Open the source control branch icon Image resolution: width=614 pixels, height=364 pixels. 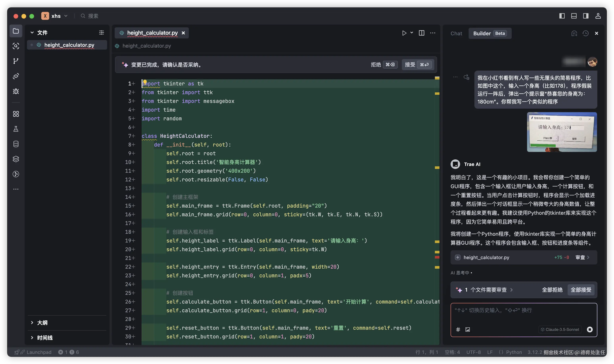[x=16, y=61]
